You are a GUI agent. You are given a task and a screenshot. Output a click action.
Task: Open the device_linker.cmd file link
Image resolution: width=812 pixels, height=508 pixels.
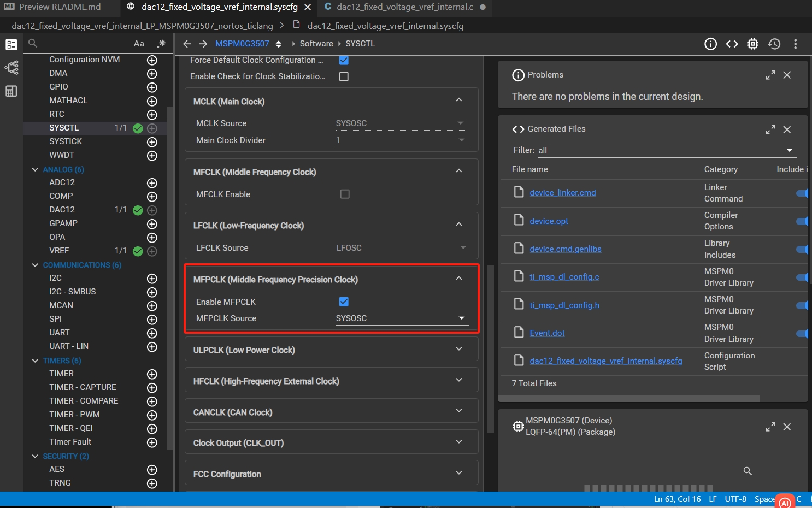[563, 193]
